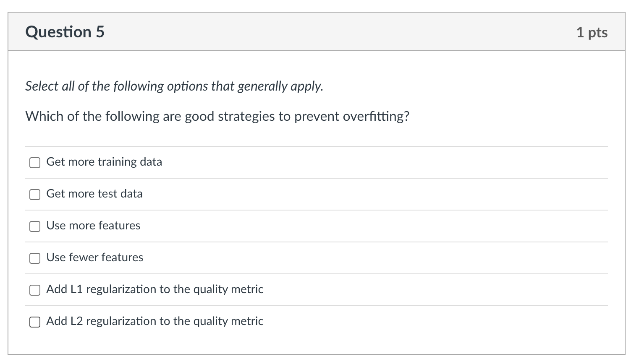
Task: Select the 'Get more test data' option label
Action: pyautogui.click(x=94, y=194)
